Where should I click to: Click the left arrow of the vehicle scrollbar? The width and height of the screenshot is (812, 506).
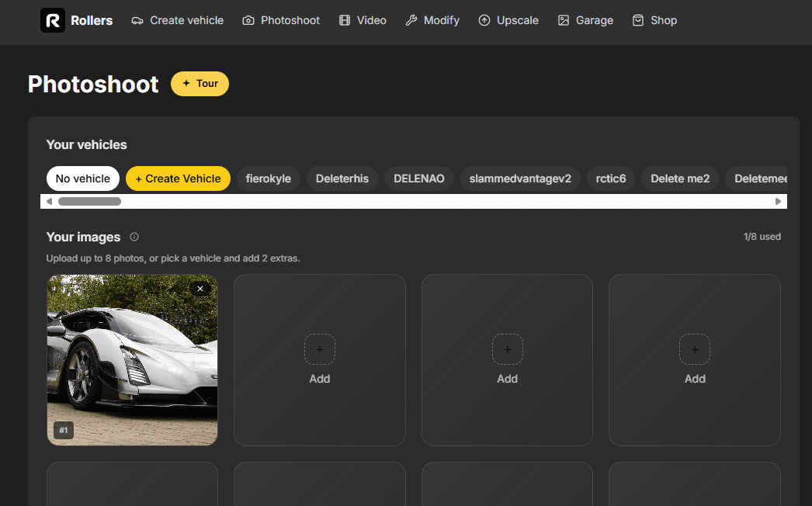click(49, 202)
